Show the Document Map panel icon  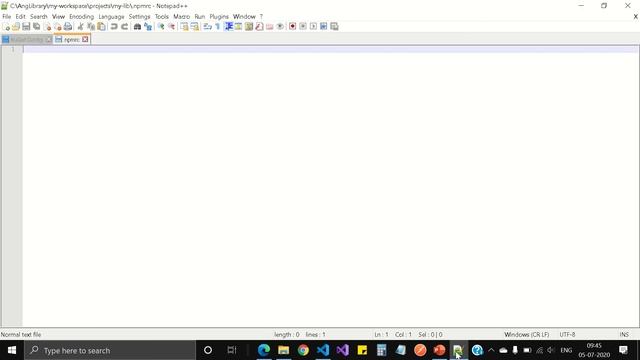pyautogui.click(x=249, y=27)
